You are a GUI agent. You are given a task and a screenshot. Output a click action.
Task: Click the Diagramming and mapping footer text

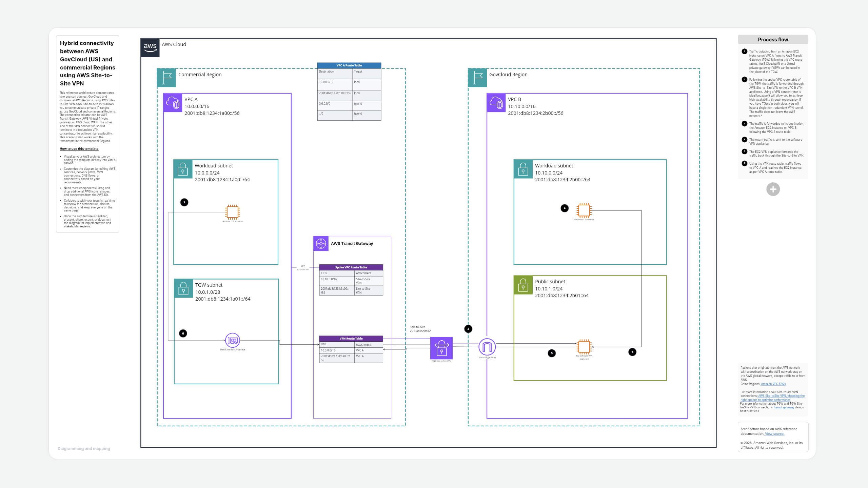84,449
